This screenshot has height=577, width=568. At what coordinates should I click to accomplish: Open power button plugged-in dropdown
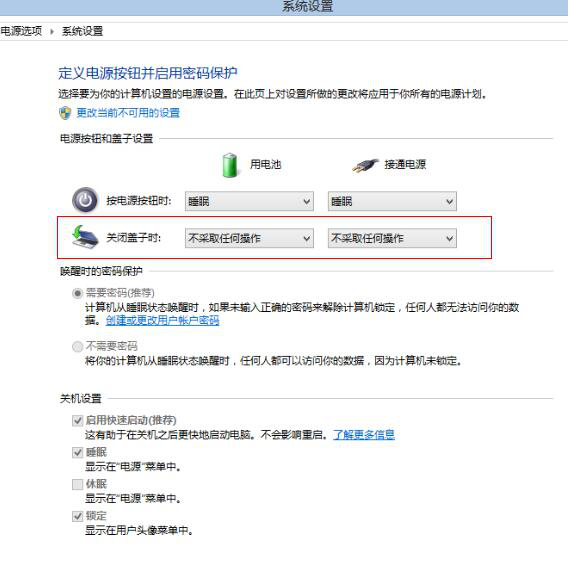pos(392,201)
